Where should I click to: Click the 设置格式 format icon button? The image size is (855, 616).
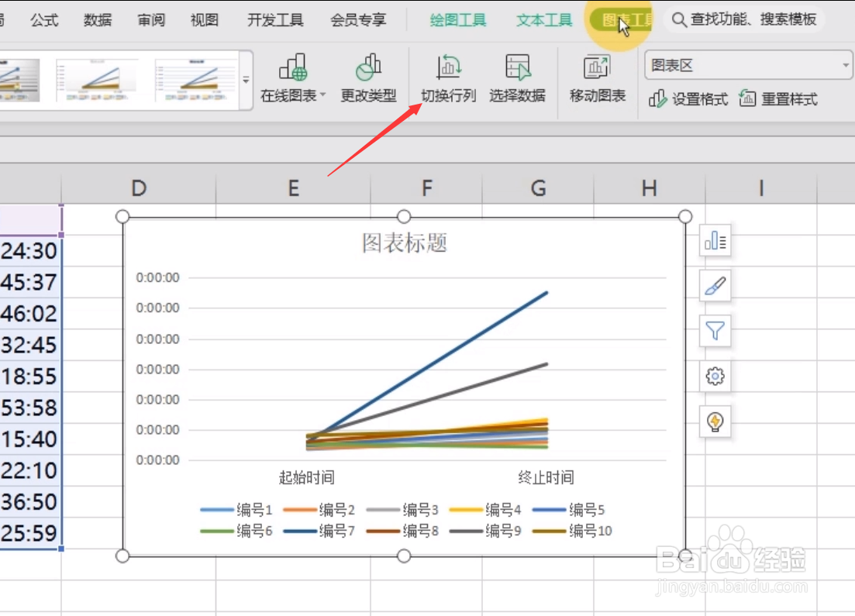657,98
